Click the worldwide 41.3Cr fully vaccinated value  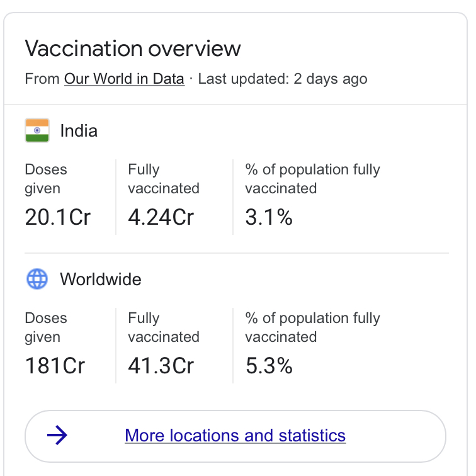point(161,366)
